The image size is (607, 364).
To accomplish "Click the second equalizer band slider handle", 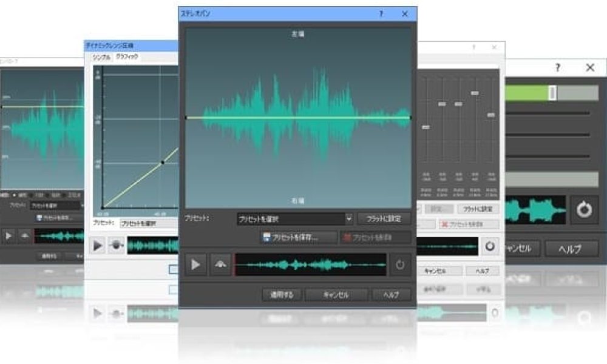I will click(x=442, y=104).
